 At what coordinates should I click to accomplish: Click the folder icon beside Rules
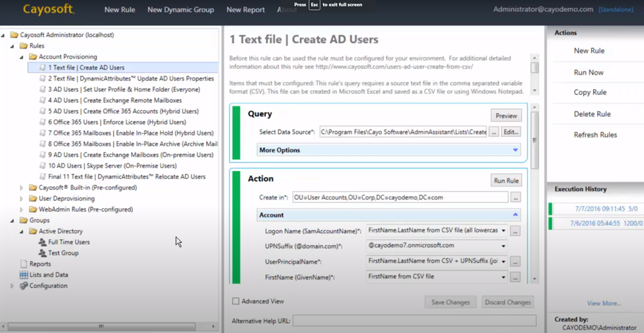[23, 46]
